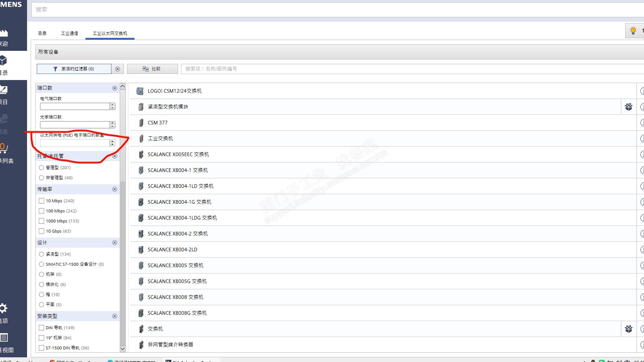Click the 电气端口数 number input field
The width and height of the screenshot is (644, 362).
(x=75, y=106)
